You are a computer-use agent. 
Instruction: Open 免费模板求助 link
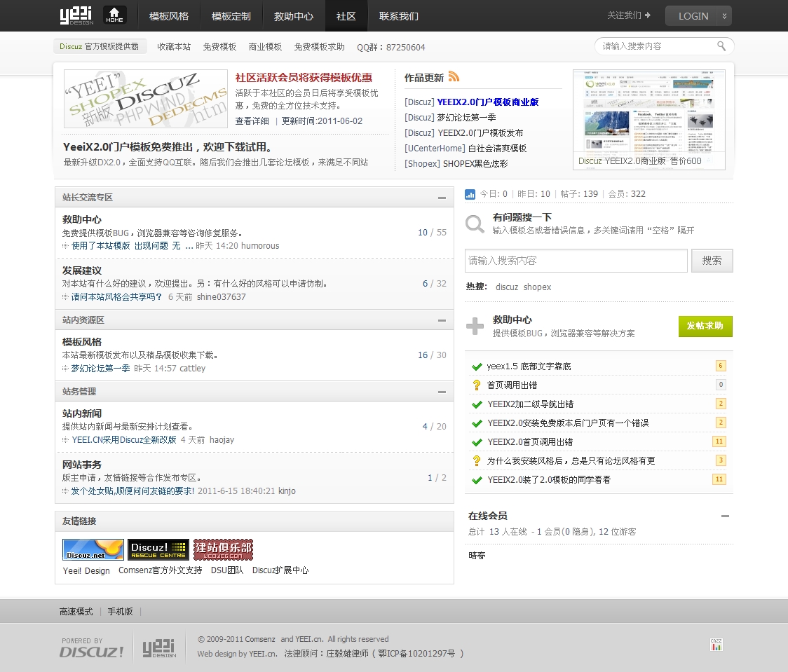click(x=319, y=47)
